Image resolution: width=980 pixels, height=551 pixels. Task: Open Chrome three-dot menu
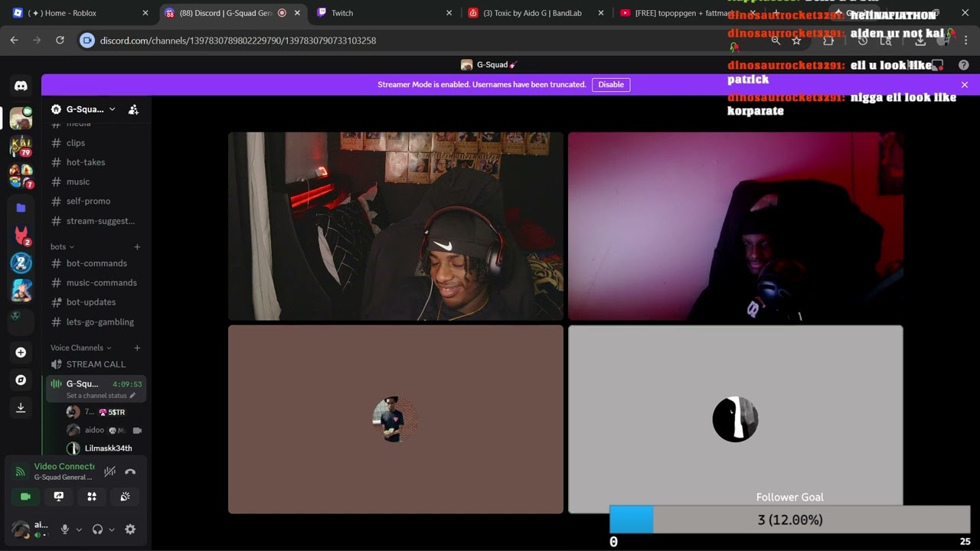click(x=965, y=41)
